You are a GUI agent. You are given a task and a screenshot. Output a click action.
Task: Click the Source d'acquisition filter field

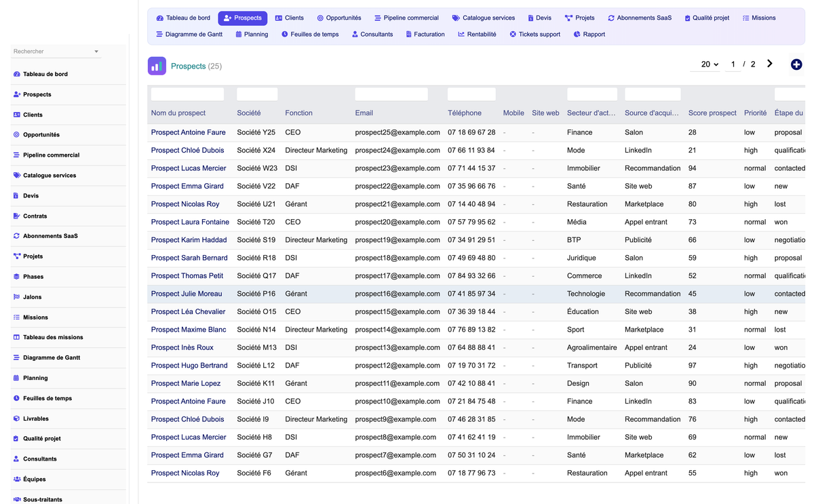pos(653,94)
